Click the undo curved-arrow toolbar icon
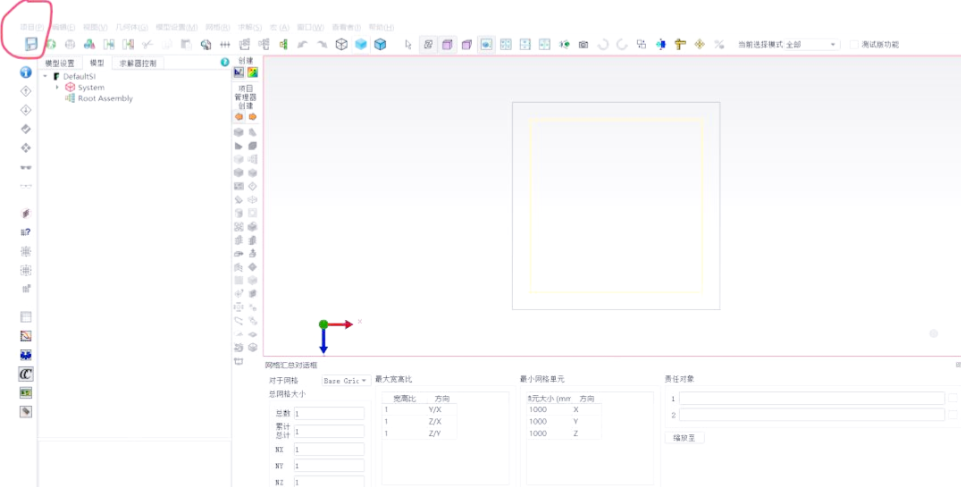The image size is (961, 487). coord(302,44)
